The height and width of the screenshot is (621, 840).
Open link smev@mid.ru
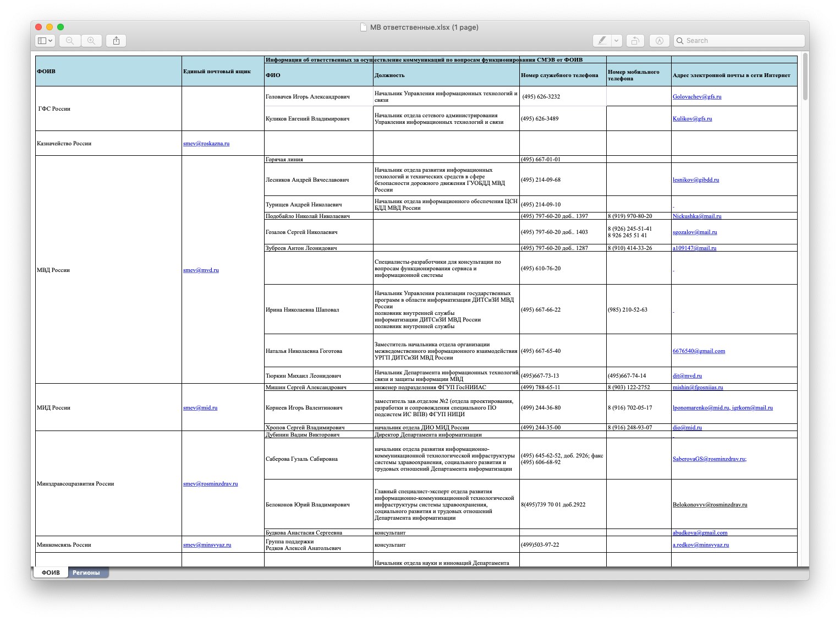tap(200, 407)
